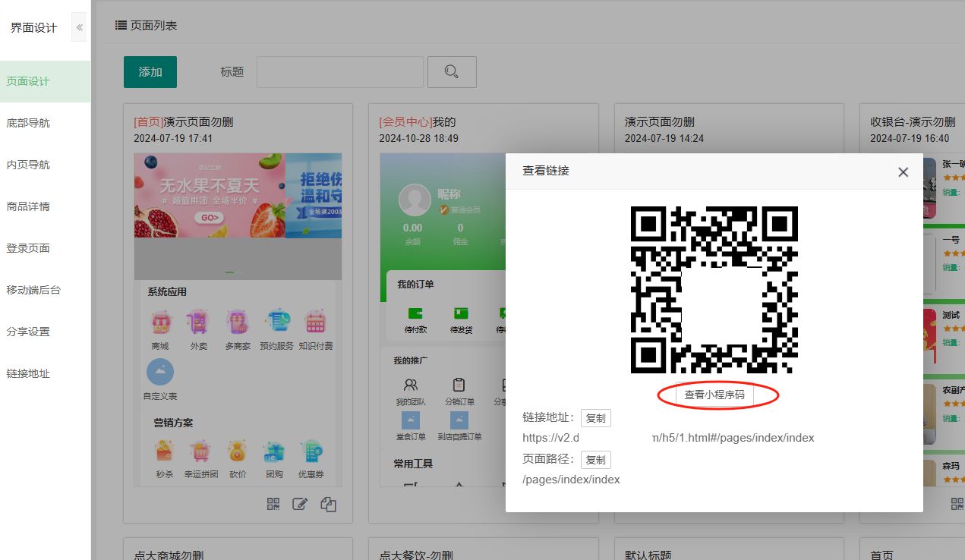Click the edit pencil icon on first card

click(300, 504)
